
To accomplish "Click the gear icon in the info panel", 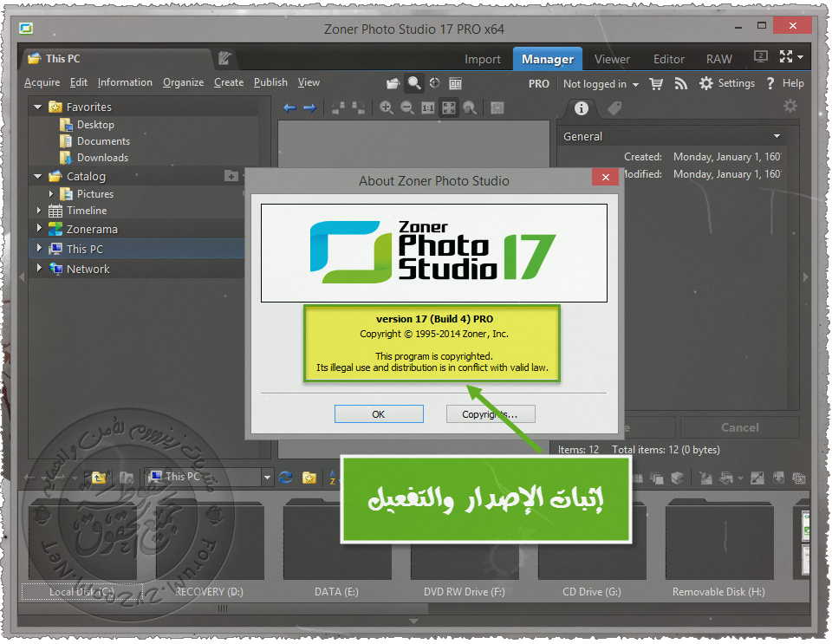I will (790, 106).
